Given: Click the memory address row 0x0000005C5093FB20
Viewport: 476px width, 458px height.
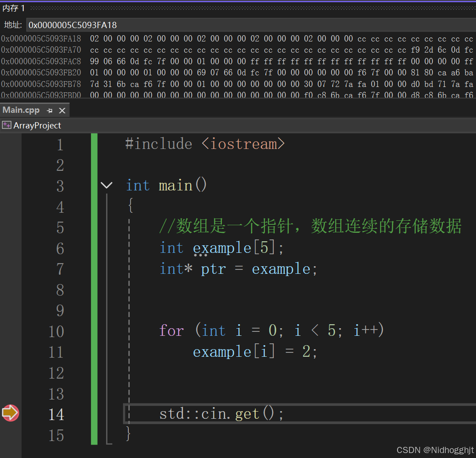Looking at the screenshot, I should [x=41, y=73].
